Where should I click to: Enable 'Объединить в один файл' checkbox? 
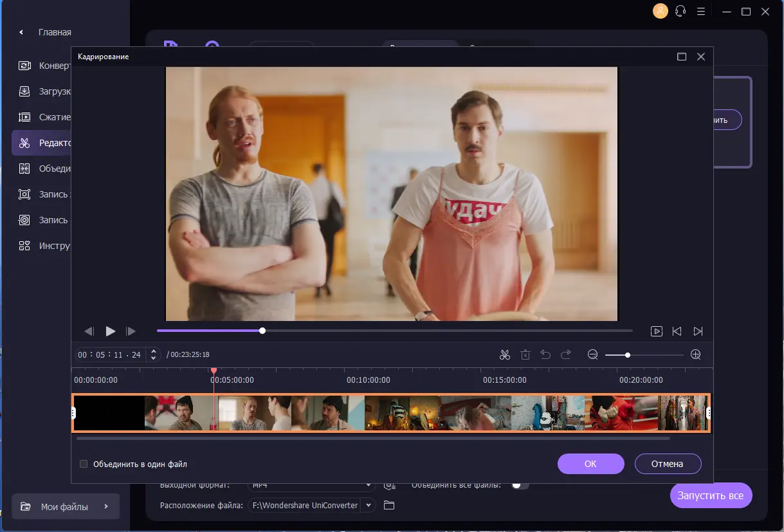83,464
